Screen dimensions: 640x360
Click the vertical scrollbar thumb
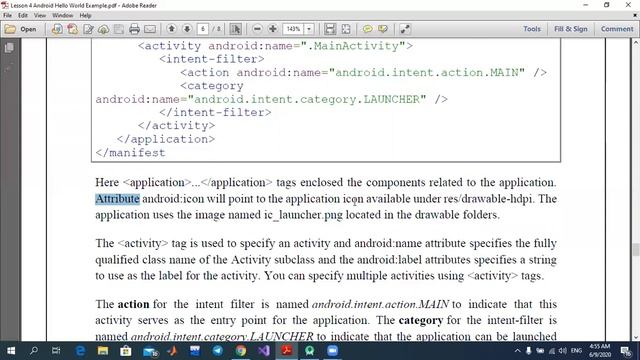coord(636,249)
